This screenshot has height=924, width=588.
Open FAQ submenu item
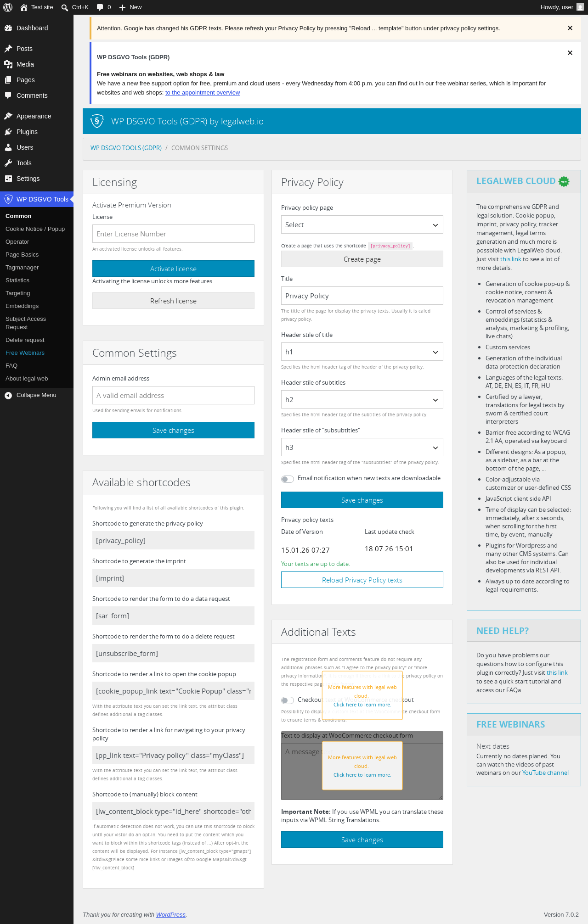point(11,365)
